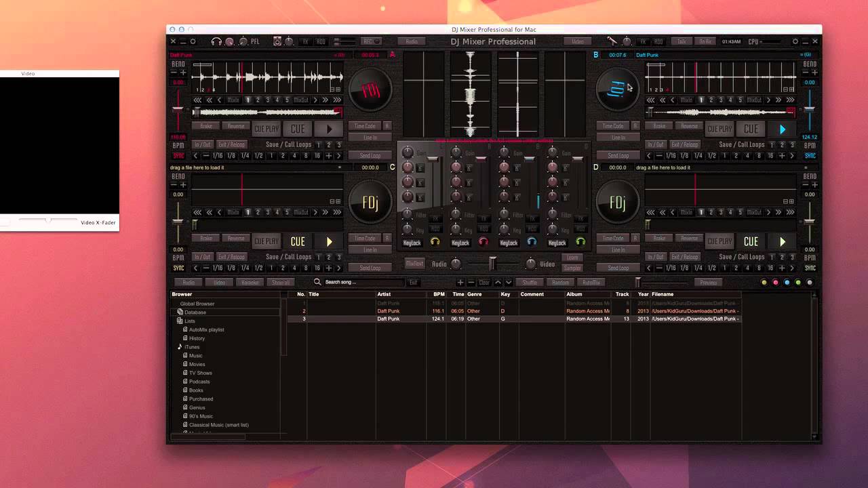
Task: Click deck B bend minus button
Action: pyautogui.click(x=805, y=72)
